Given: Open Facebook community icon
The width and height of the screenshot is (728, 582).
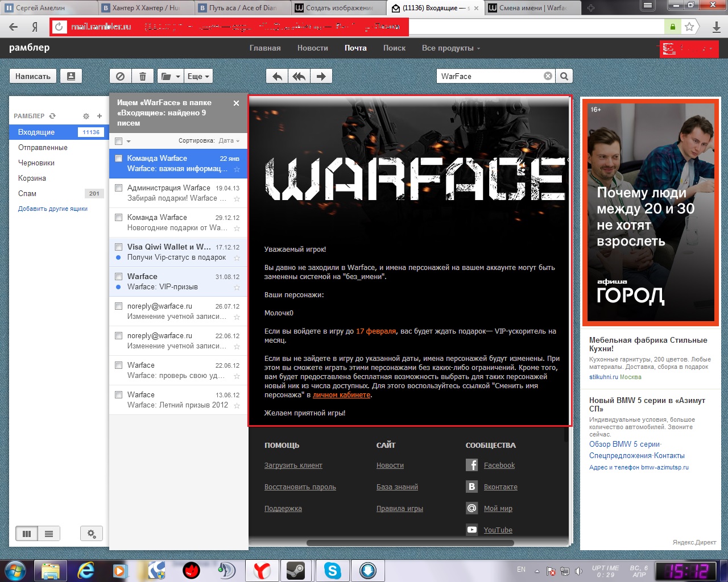Looking at the screenshot, I should (x=472, y=465).
